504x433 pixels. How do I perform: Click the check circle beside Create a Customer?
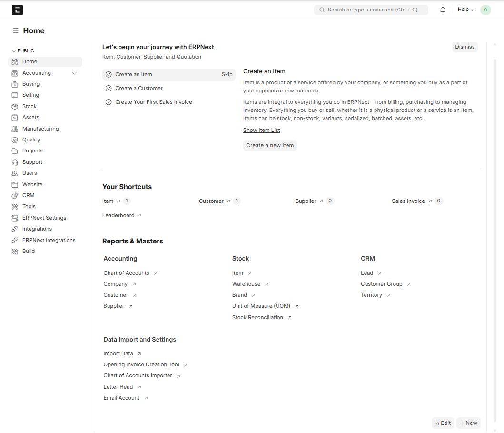click(109, 89)
